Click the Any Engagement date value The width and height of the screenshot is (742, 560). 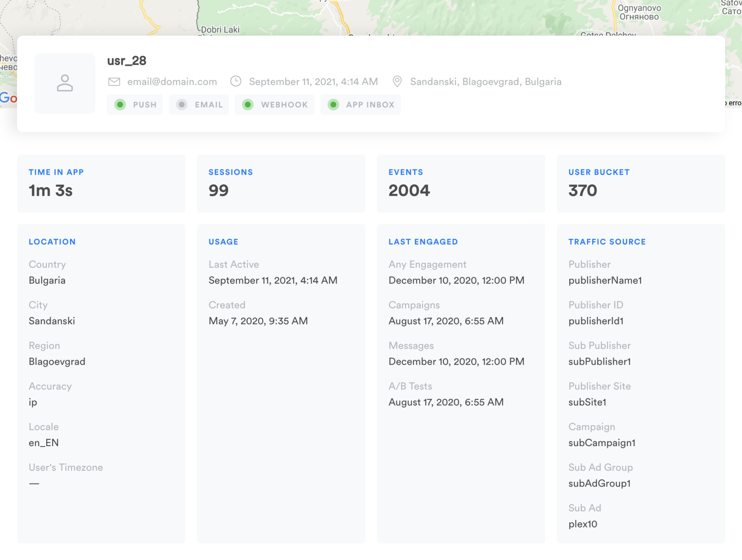456,280
